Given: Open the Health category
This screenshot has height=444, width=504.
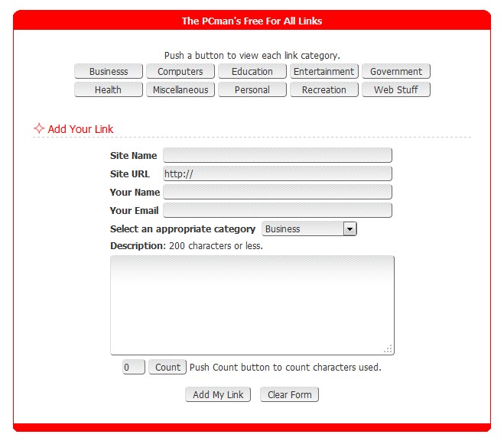Looking at the screenshot, I should coord(109,89).
